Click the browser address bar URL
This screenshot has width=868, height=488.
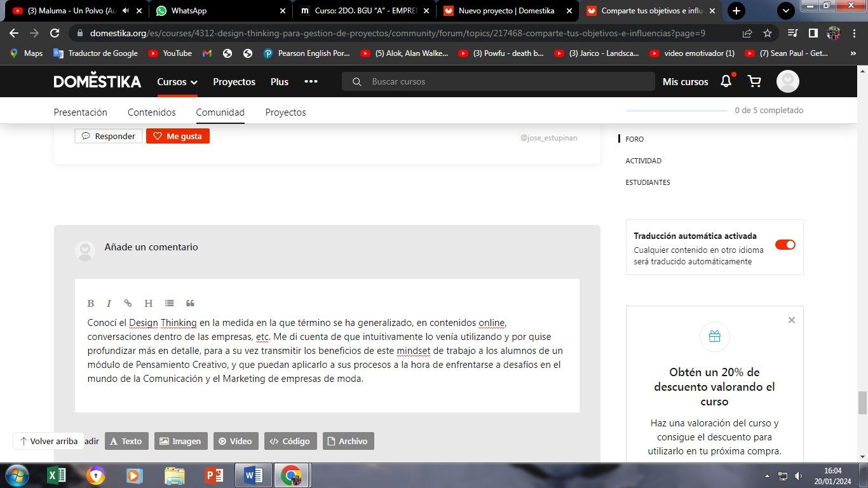[x=398, y=33]
